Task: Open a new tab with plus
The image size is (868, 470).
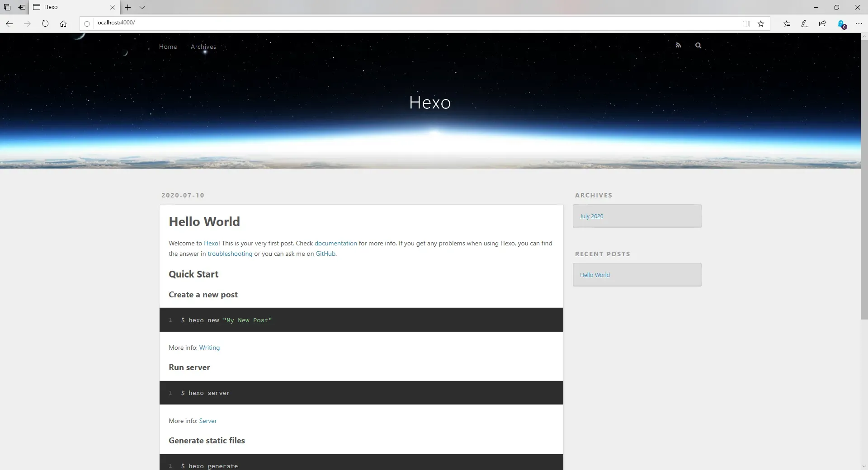Action: [x=128, y=7]
